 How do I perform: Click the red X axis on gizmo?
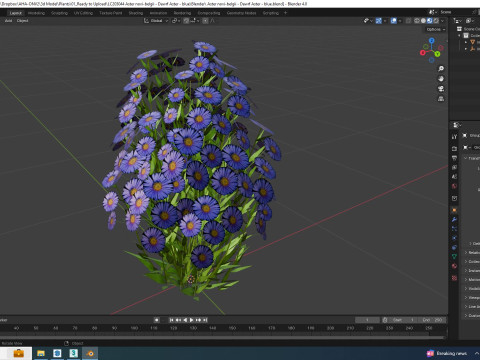click(423, 52)
